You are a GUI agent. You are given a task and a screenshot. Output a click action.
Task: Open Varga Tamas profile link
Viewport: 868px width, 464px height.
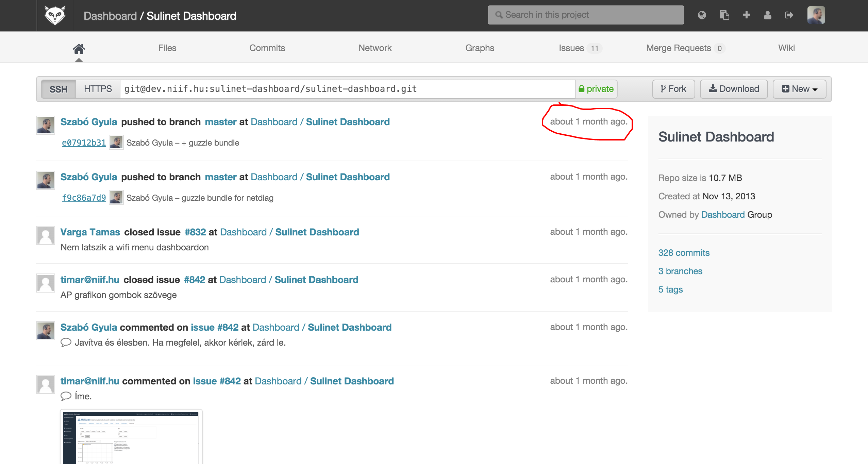[90, 232]
